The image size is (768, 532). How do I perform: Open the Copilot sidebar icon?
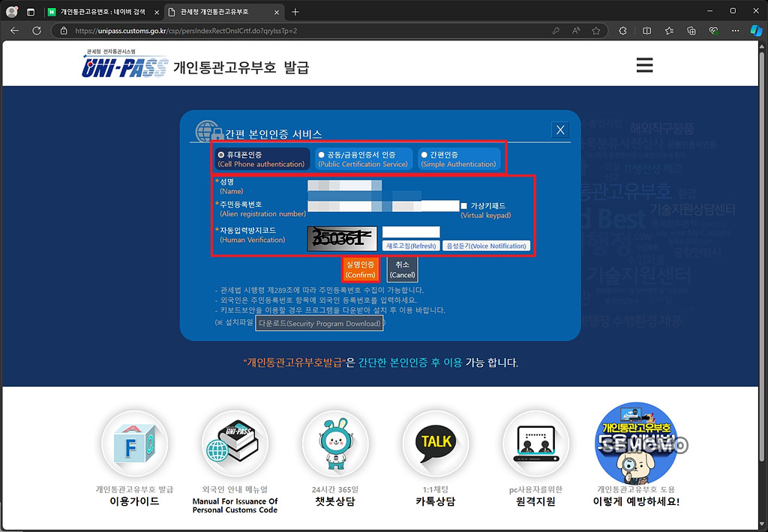coord(756,30)
